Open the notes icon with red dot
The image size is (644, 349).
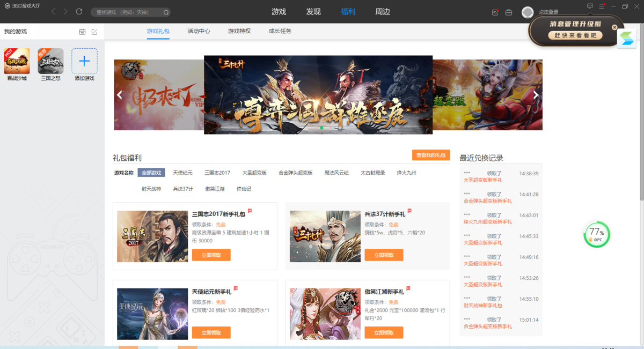click(x=495, y=12)
